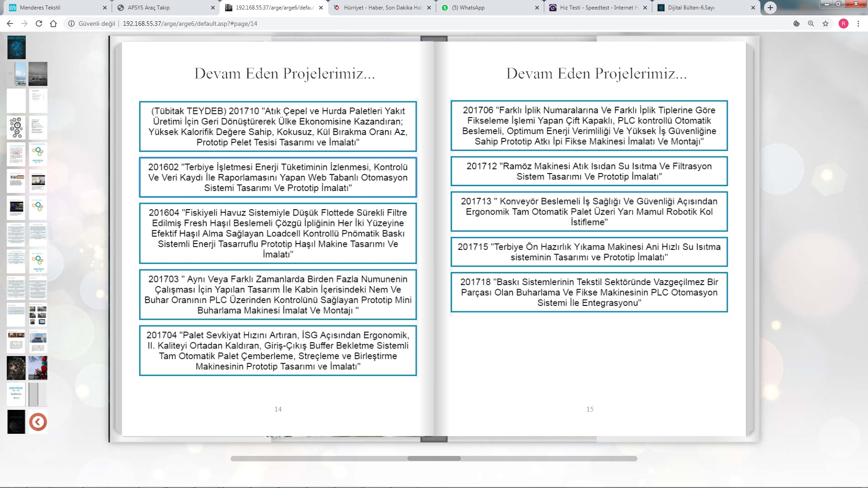Click the zoom magnifier icon in address bar

[811, 23]
